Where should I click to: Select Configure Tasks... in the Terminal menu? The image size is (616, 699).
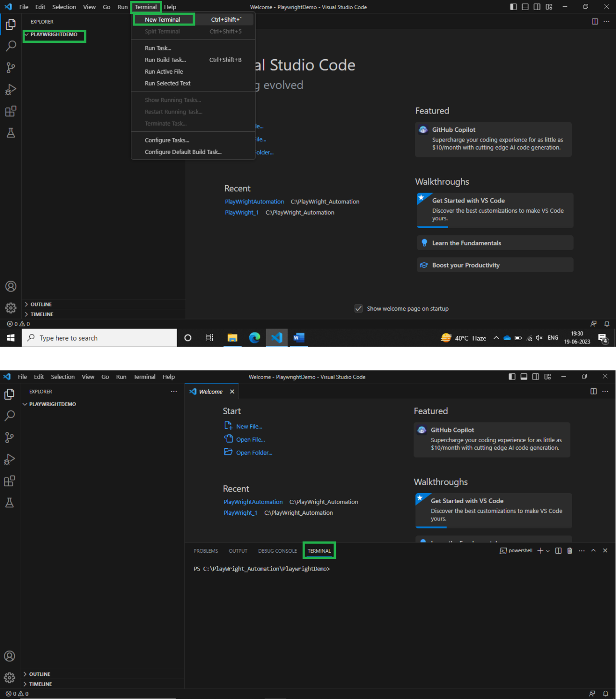pos(167,140)
